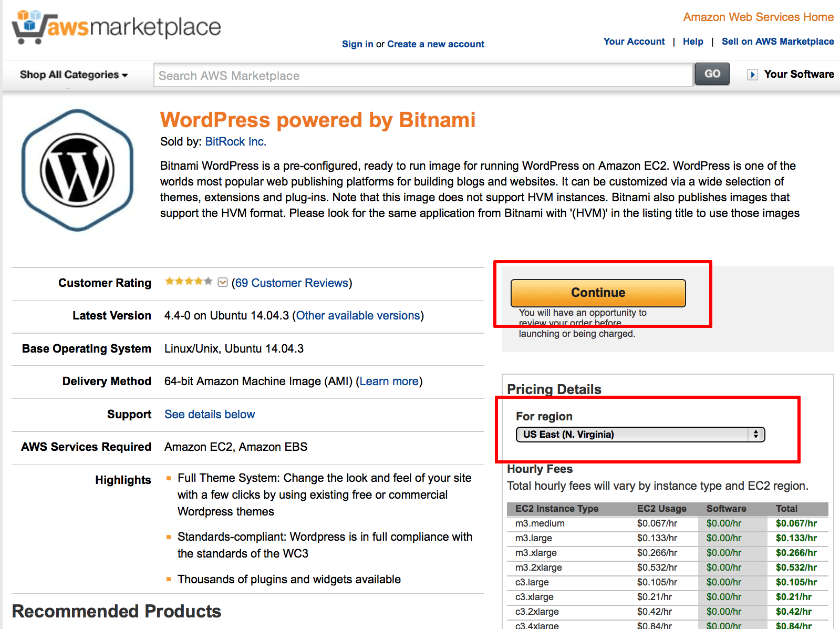This screenshot has width=840, height=629.
Task: Click Amazon EC2, Amazon EBS value
Action: [236, 447]
